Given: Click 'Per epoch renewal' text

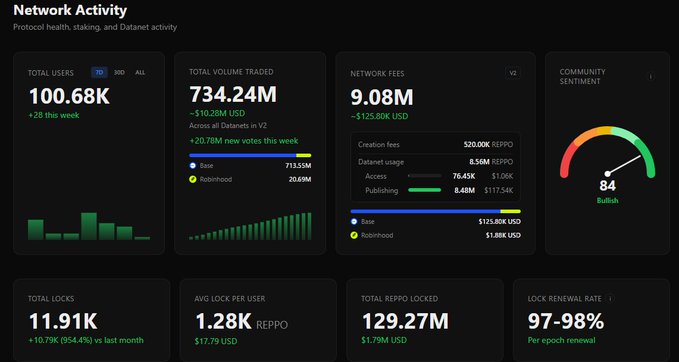Looking at the screenshot, I should [x=561, y=340].
